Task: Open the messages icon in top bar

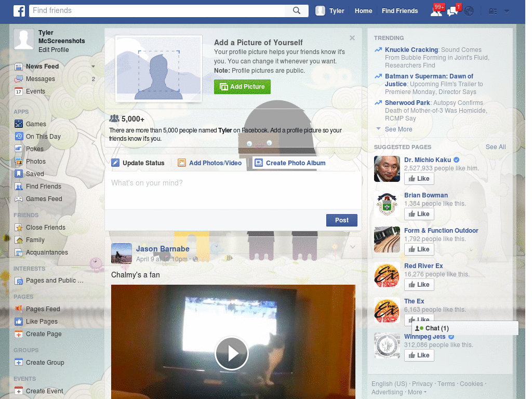Action: [x=453, y=11]
